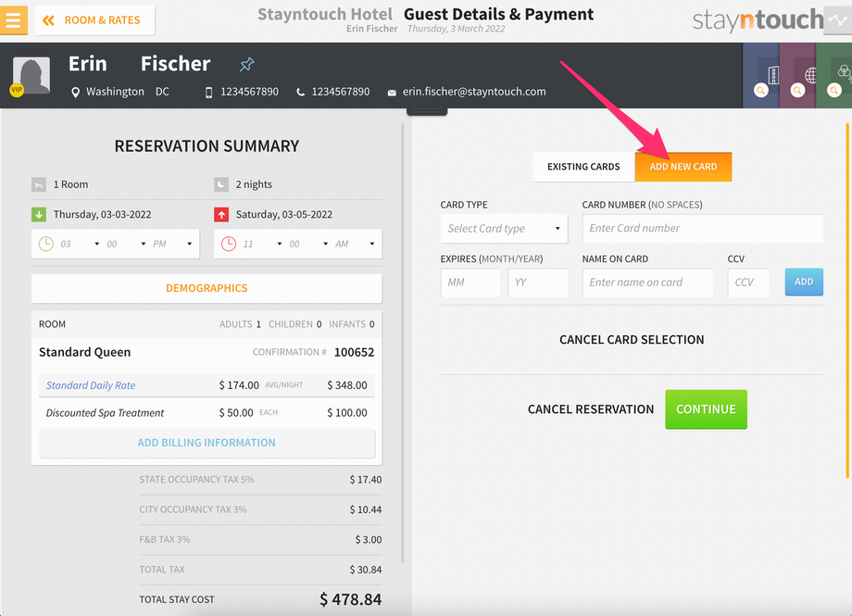
Task: Click the State Occupancy Tax 5% row
Action: 261,480
